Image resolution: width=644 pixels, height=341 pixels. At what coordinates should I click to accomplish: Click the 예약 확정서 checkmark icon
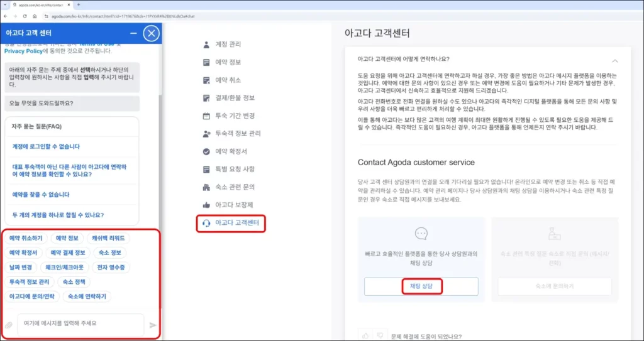[206, 151]
